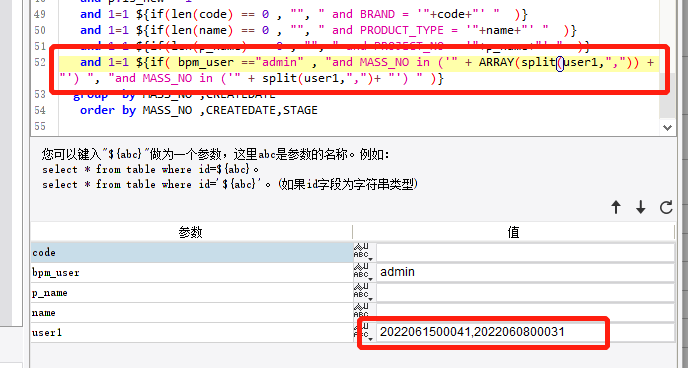Move the parameter down with the down arrow
Screen dimensions: 688x368
641,207
